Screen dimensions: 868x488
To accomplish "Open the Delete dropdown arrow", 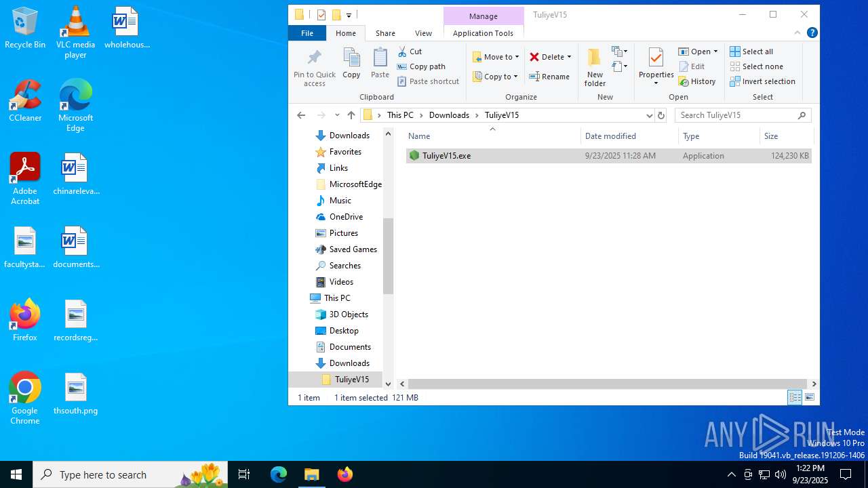I will (569, 57).
